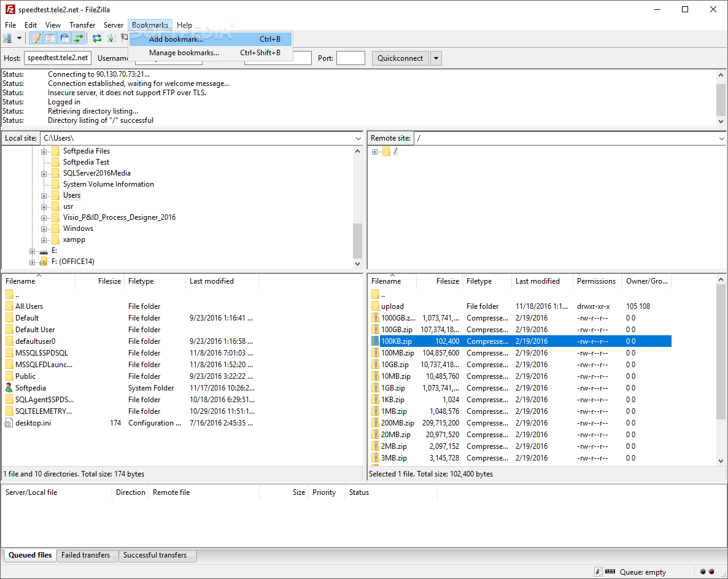This screenshot has height=579, width=728.
Task: Expand Softpedia Files tree node
Action: click(44, 152)
